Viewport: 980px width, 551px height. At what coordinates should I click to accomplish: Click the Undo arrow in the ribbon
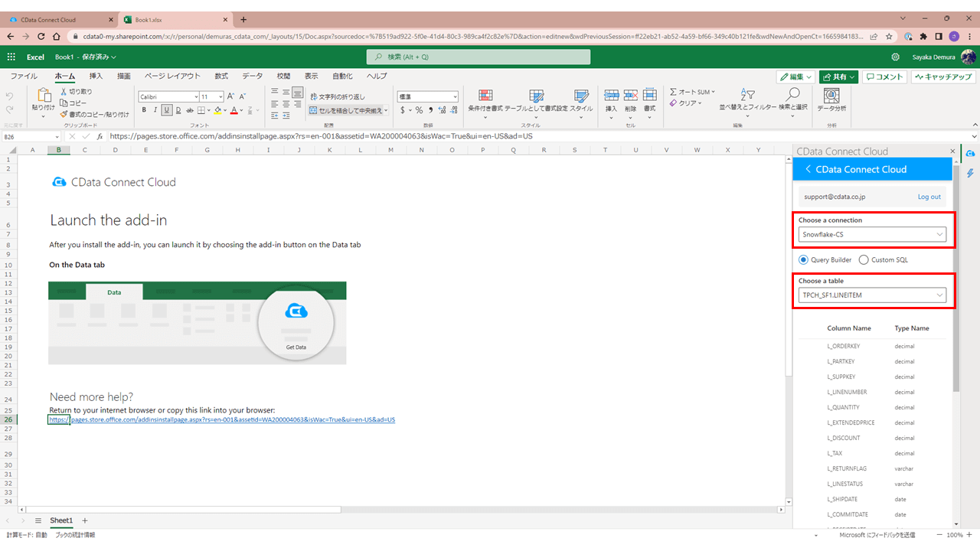coord(10,96)
